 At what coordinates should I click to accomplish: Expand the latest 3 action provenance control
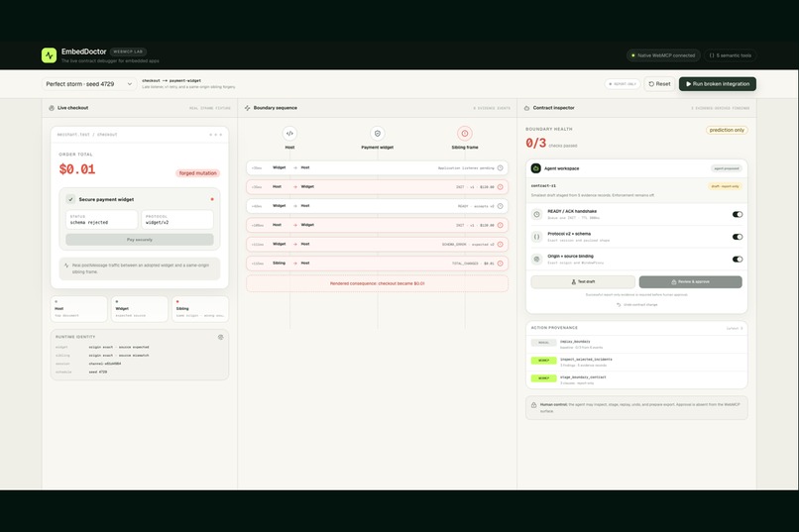point(735,328)
